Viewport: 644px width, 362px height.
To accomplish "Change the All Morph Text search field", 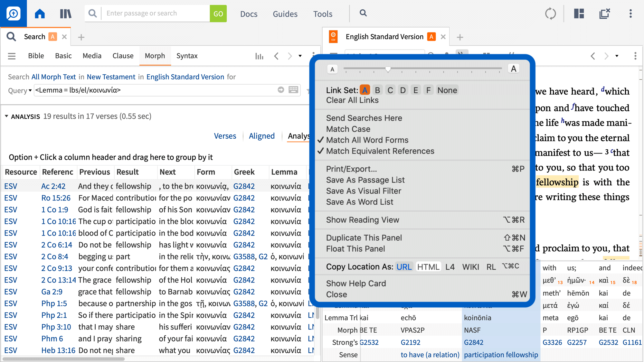I will 53,77.
